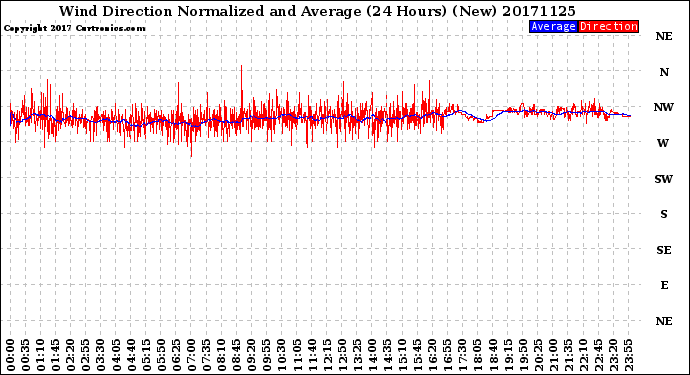Click the '15:10' time axis label
Screen dimensions: 690x375
402,355
